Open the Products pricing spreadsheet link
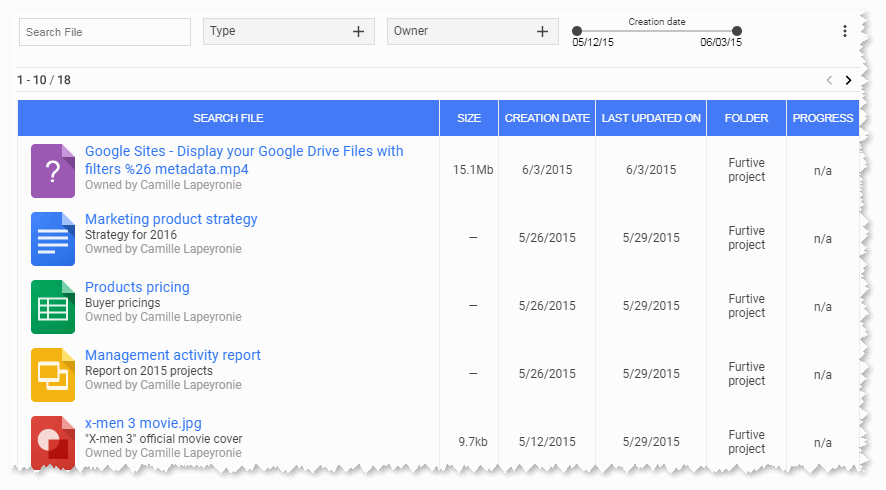The width and height of the screenshot is (886, 490). [137, 287]
